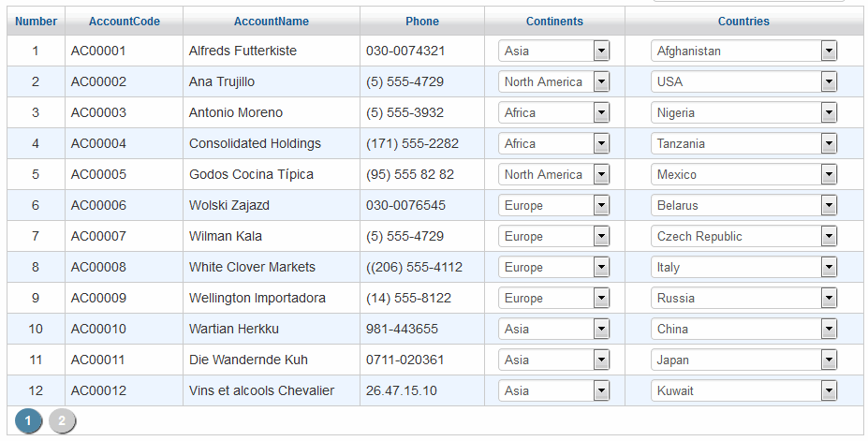The width and height of the screenshot is (868, 441).
Task: Open Italy country dropdown
Action: pyautogui.click(x=829, y=268)
